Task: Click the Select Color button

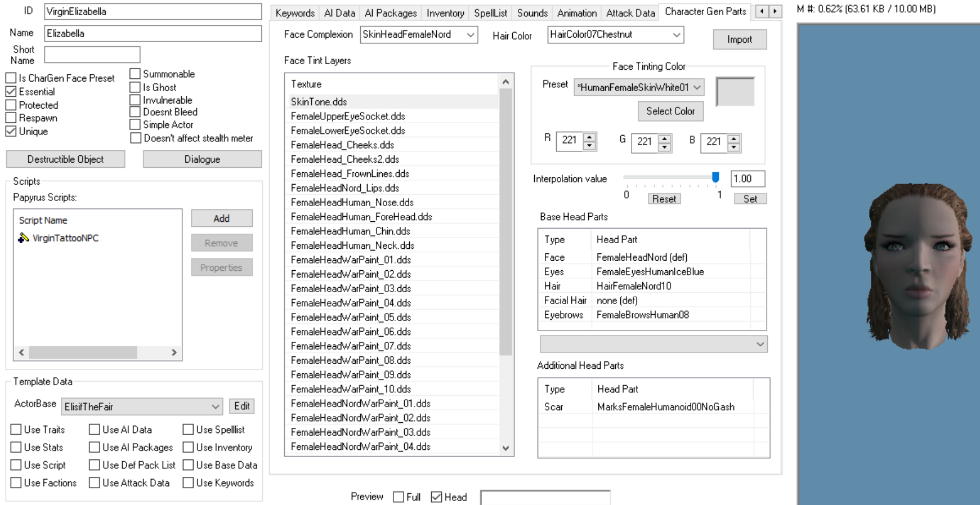Action: tap(670, 111)
